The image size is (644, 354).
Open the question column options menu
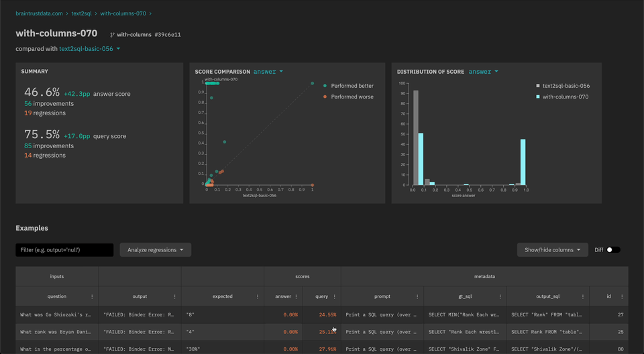pos(93,296)
